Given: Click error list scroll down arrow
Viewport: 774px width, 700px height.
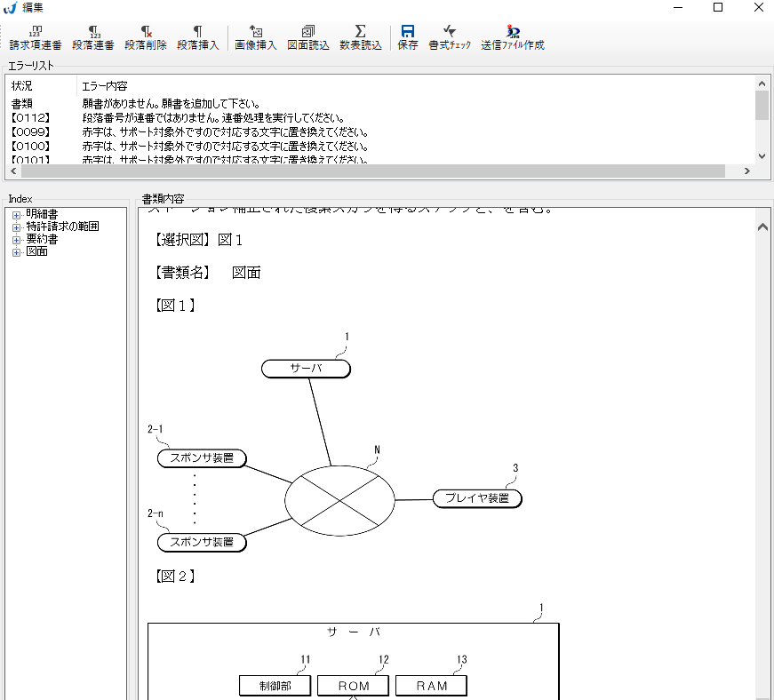Looking at the screenshot, I should point(762,155).
